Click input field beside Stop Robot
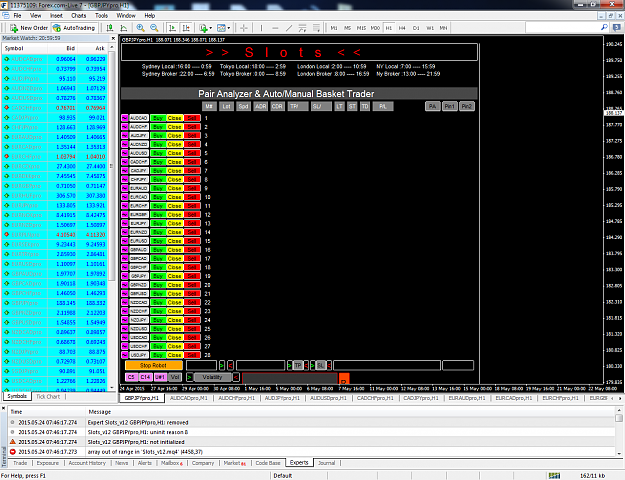 pyautogui.click(x=201, y=365)
